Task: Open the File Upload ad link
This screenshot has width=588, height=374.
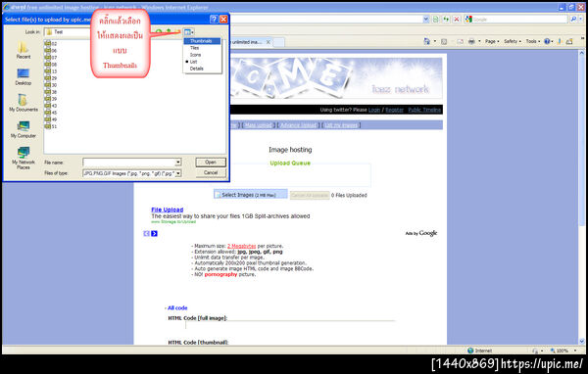Action: tap(168, 210)
